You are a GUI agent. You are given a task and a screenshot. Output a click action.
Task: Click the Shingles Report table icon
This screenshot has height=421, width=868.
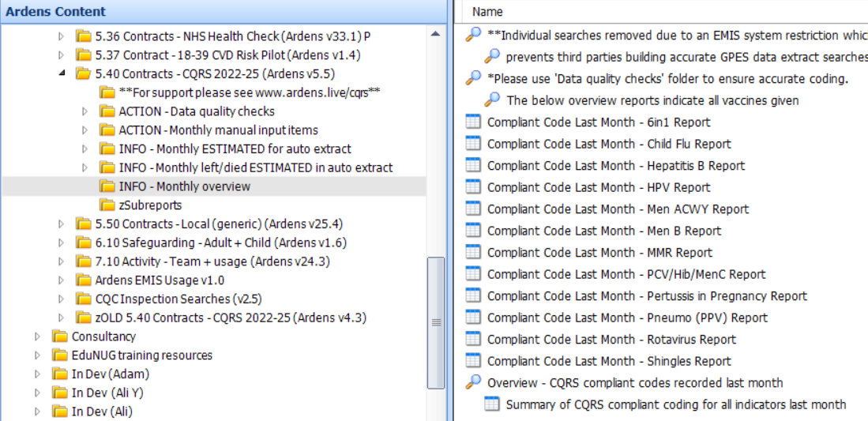(473, 361)
